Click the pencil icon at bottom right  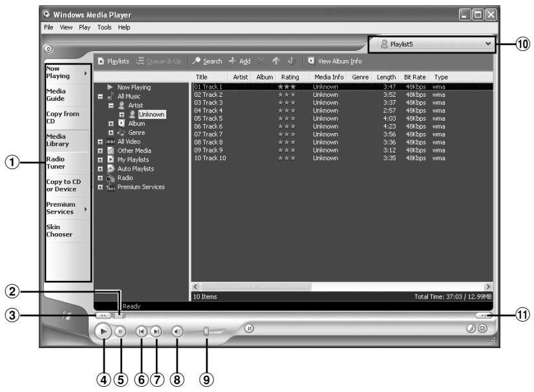click(x=471, y=328)
